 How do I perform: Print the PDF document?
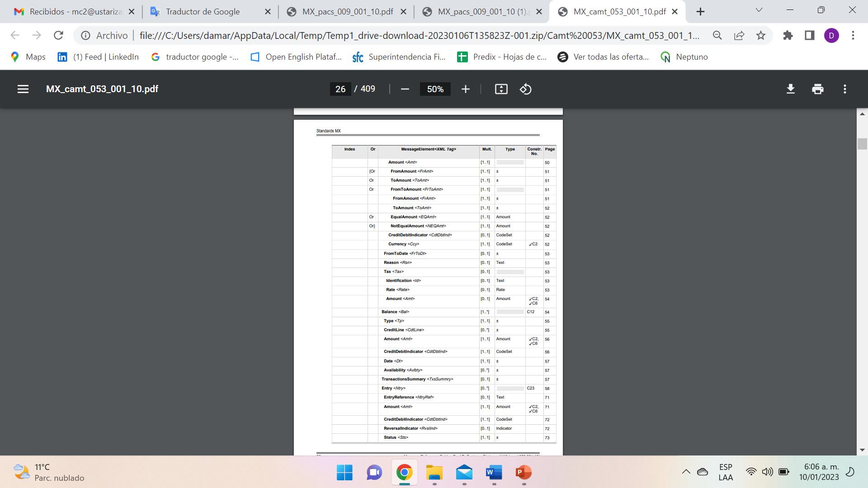(x=817, y=89)
